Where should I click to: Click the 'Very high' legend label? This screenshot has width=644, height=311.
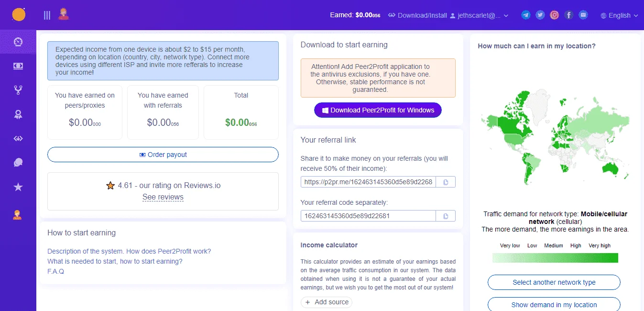[600, 245]
